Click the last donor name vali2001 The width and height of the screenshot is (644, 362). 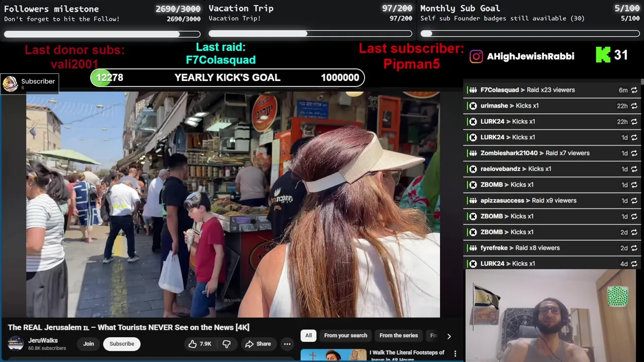pos(74,64)
